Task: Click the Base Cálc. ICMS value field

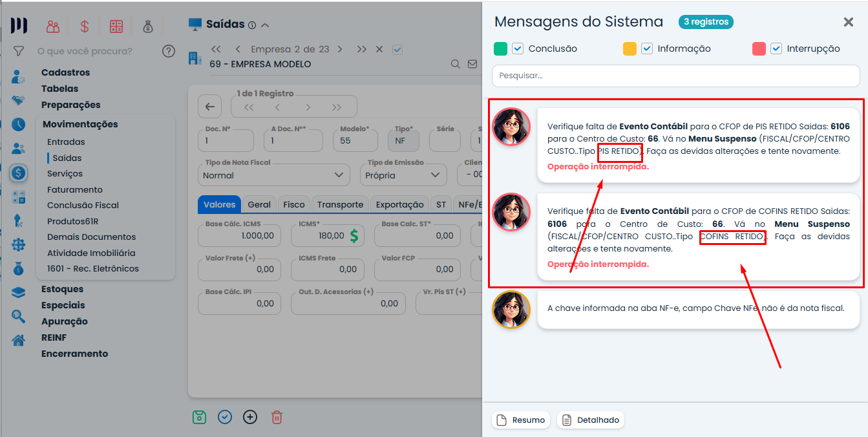Action: (238, 236)
